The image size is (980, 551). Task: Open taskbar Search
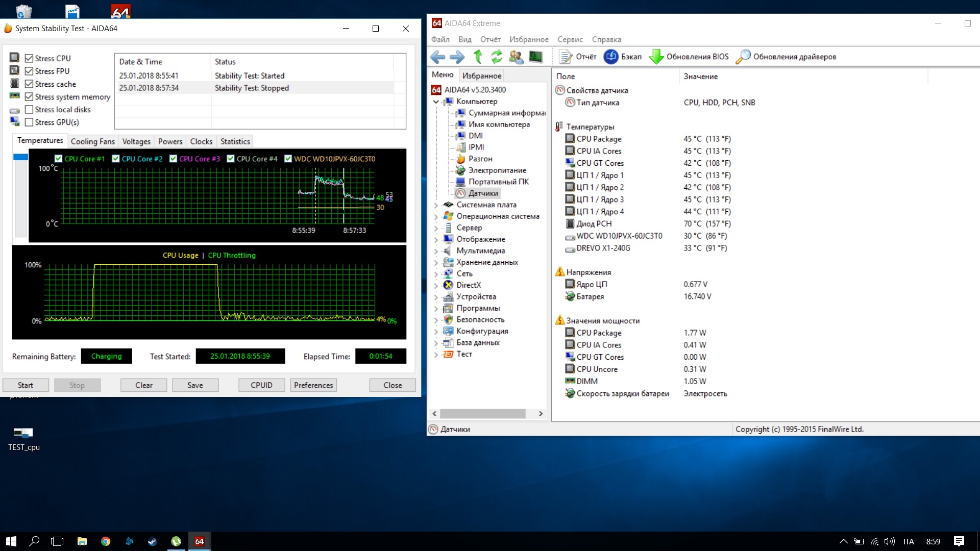(x=34, y=541)
